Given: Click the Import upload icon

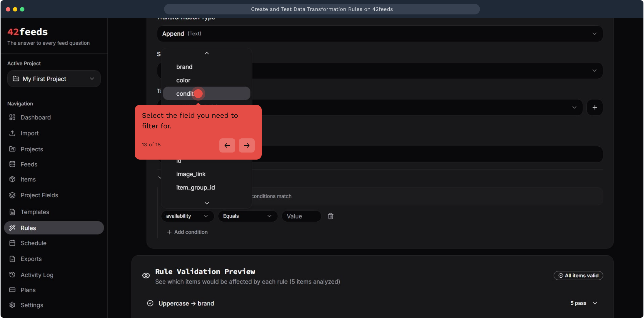Looking at the screenshot, I should pos(12,133).
